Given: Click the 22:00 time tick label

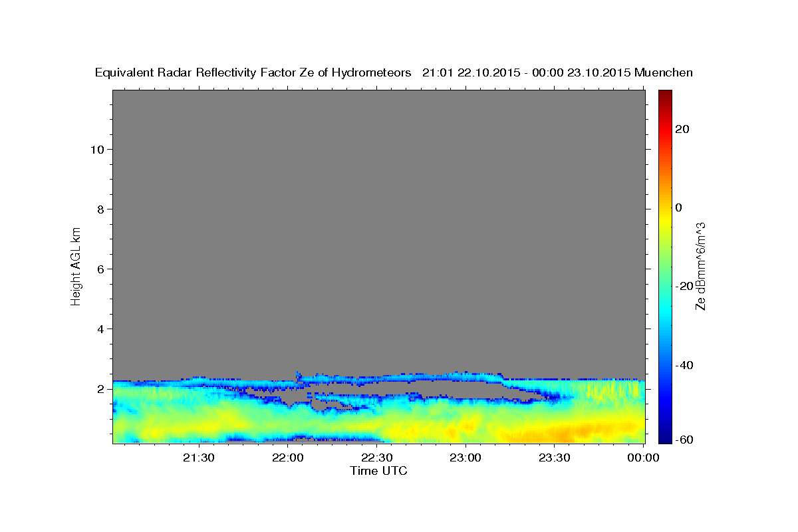Looking at the screenshot, I should [x=289, y=458].
